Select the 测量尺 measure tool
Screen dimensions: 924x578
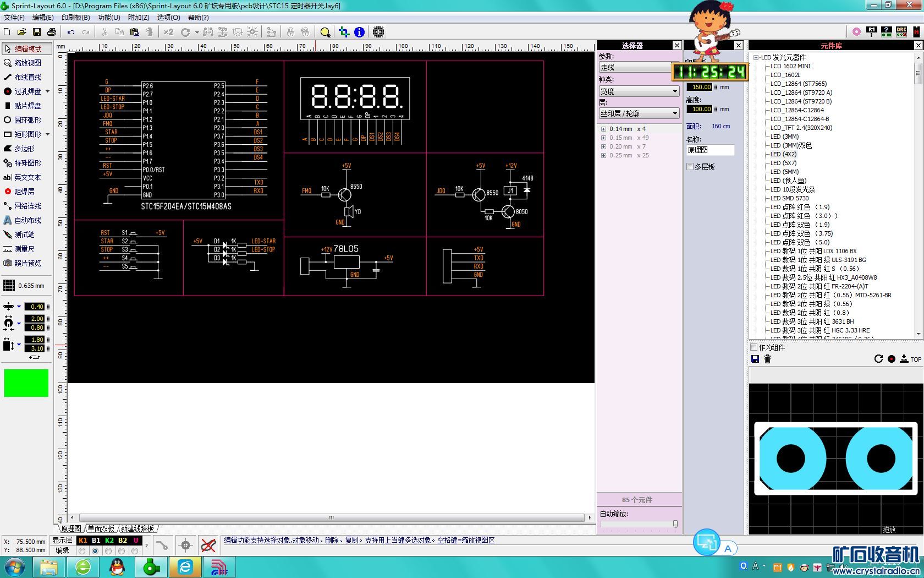click(24, 249)
